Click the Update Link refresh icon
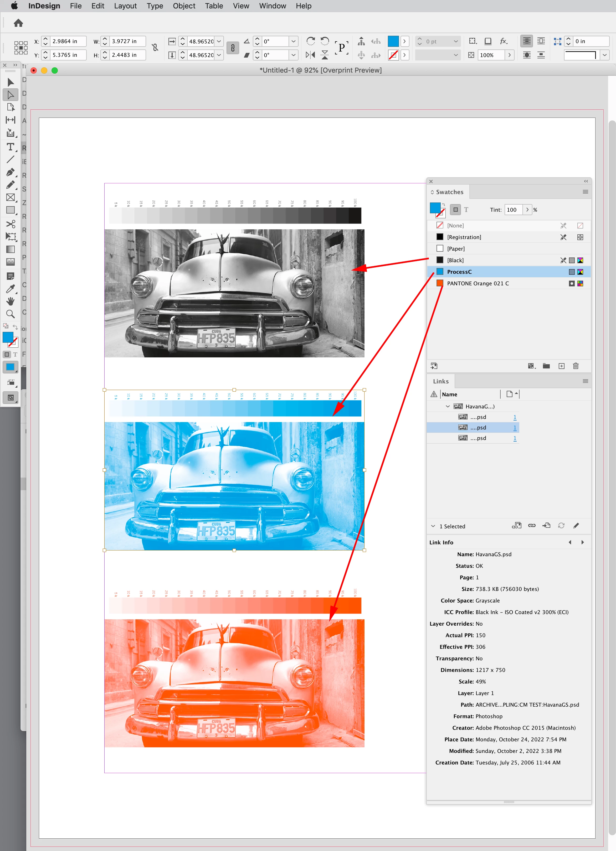This screenshot has height=851, width=616. click(561, 526)
